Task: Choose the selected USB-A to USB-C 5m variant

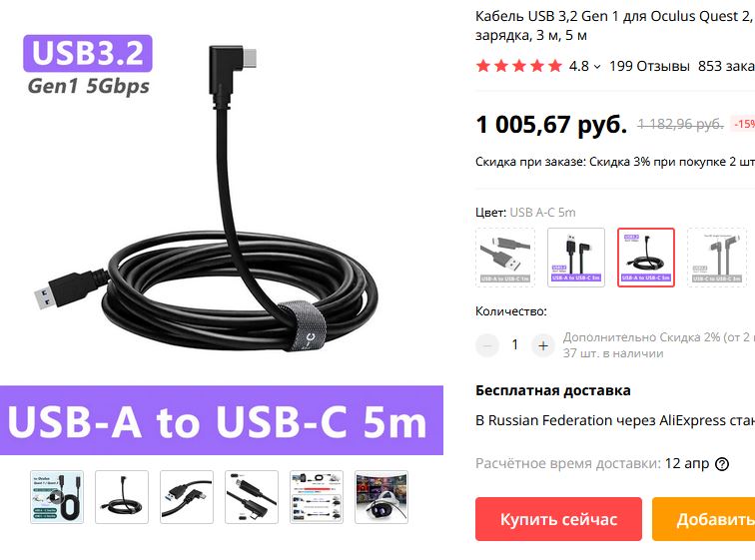Action: (646, 258)
